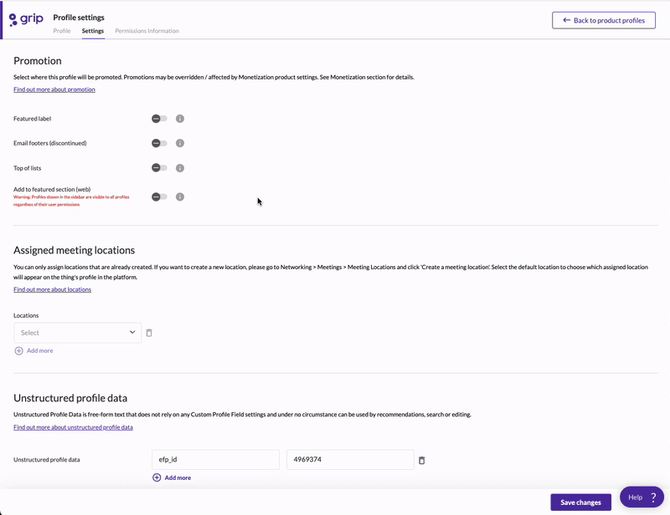Viewport: 670px width, 515px height.
Task: Toggle Add to featured section switch
Action: (159, 197)
